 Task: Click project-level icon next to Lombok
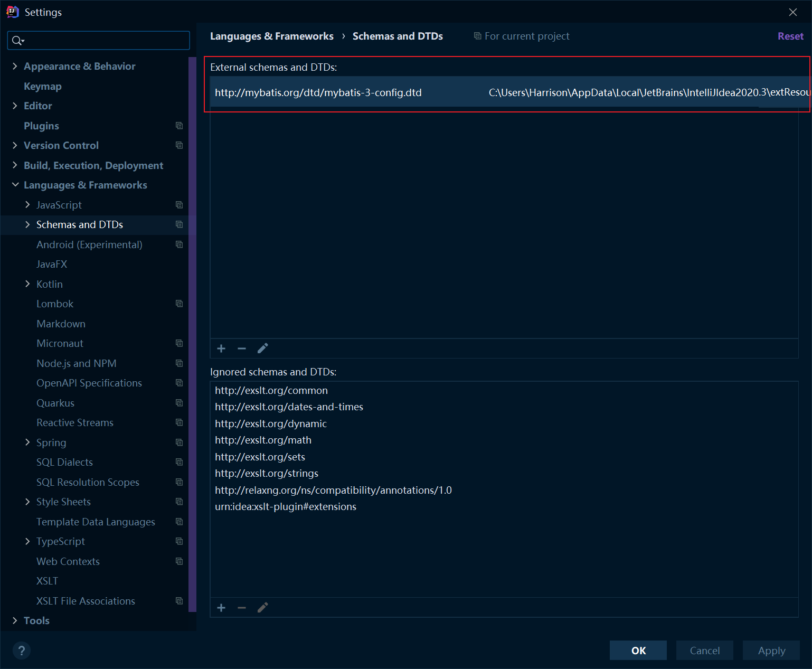[180, 304]
